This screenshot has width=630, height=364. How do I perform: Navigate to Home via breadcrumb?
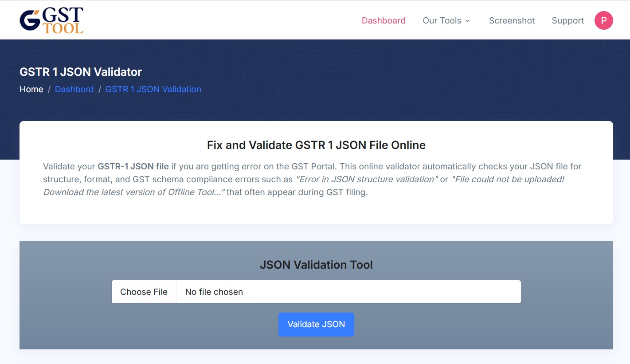pos(31,89)
